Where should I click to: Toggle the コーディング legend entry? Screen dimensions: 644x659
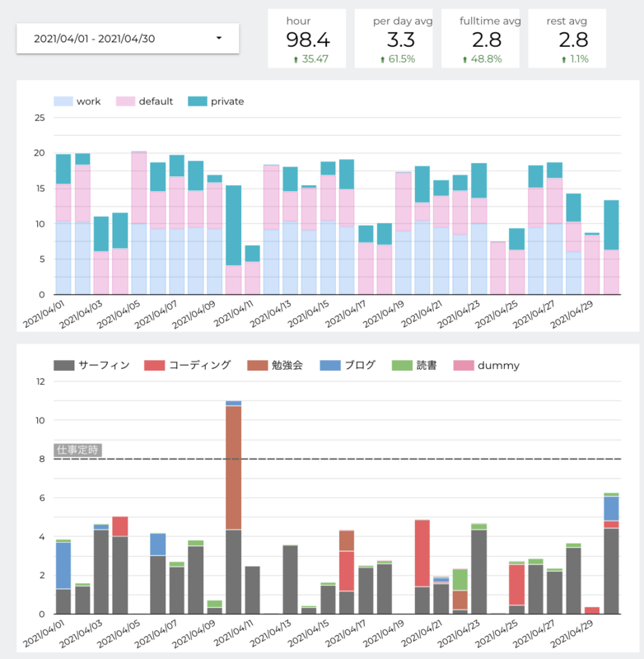(188, 365)
